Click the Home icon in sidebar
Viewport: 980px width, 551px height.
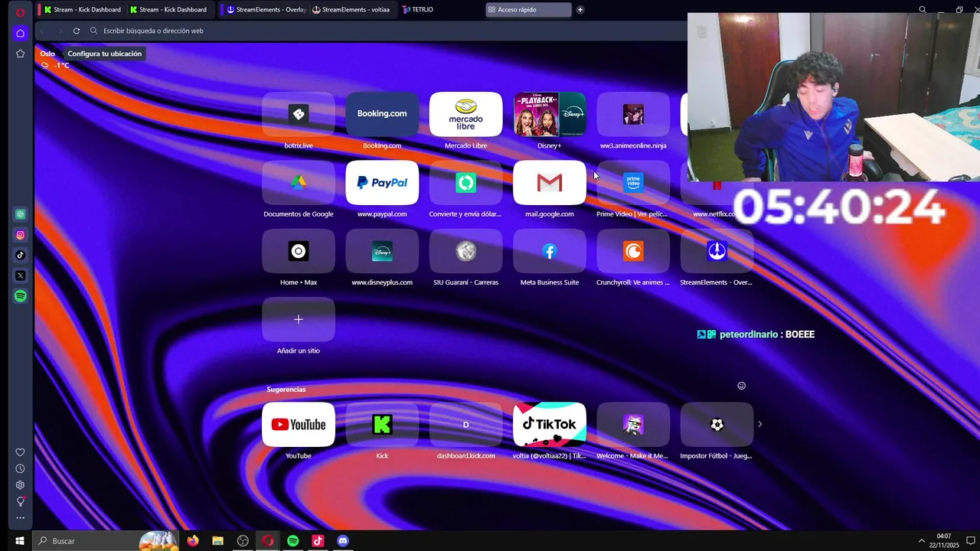point(21,33)
